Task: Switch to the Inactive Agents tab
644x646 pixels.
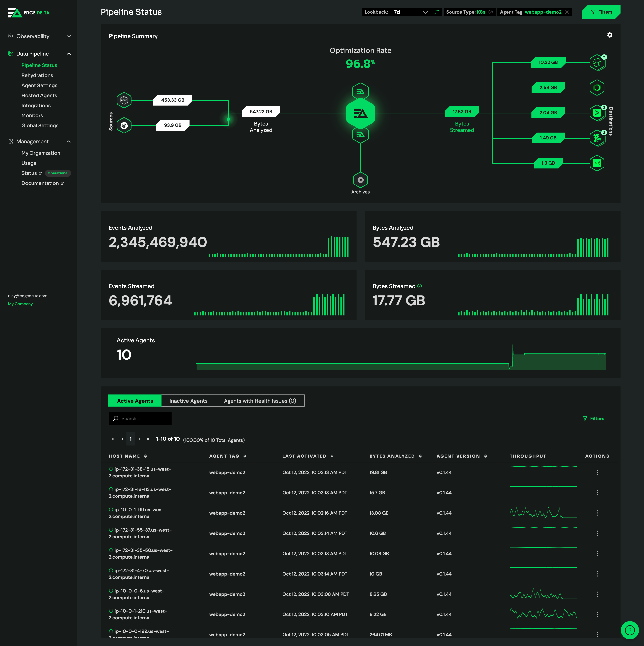Action: pyautogui.click(x=188, y=401)
